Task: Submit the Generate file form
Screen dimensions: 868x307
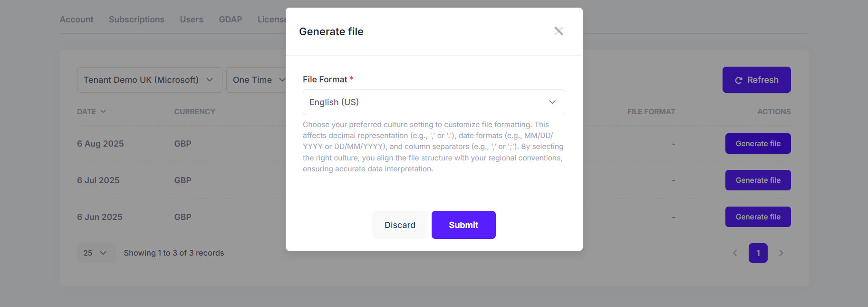Action: 463,225
